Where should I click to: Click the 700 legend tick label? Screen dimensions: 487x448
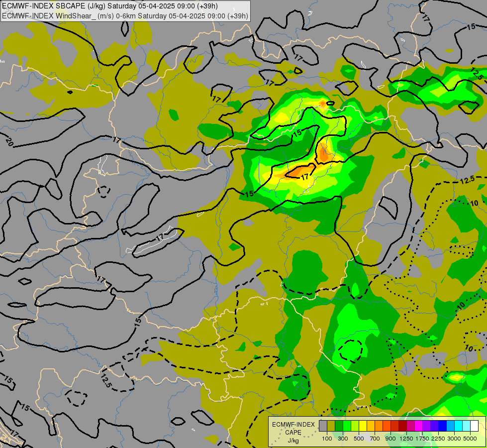[x=375, y=439]
